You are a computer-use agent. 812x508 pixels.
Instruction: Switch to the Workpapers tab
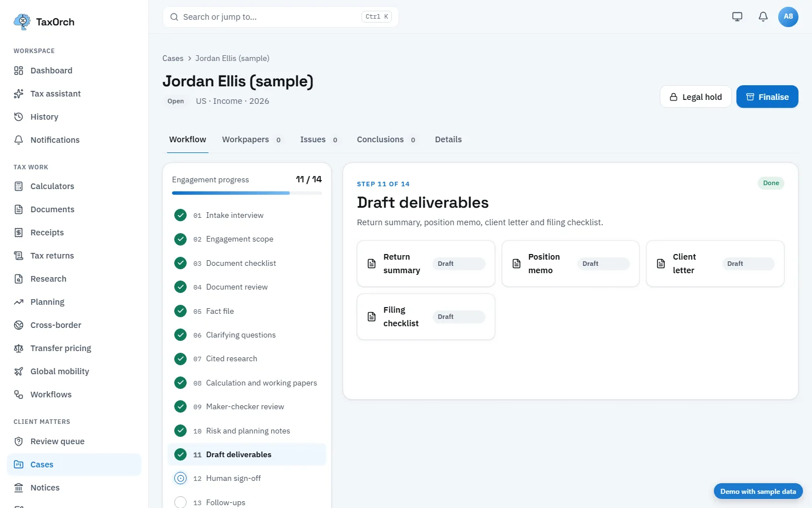click(x=252, y=139)
